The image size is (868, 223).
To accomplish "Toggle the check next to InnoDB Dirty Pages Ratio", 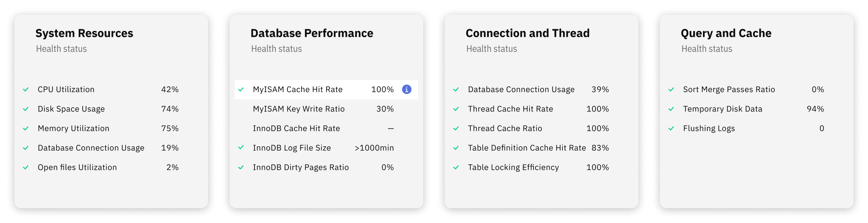I will (241, 168).
